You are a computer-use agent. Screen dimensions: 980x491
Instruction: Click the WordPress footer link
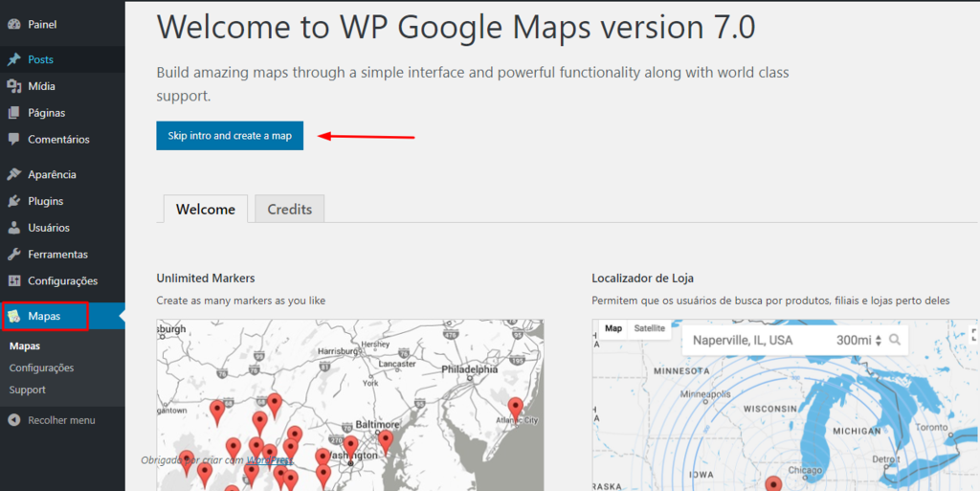click(270, 459)
